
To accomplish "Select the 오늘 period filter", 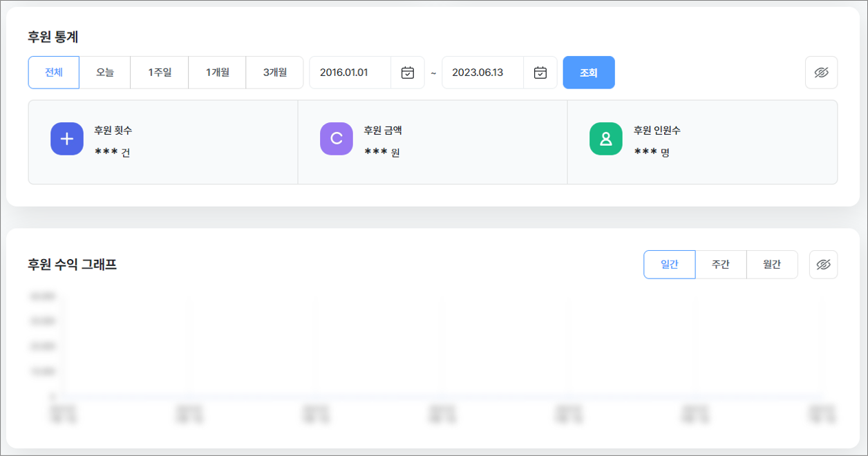I will click(x=105, y=73).
